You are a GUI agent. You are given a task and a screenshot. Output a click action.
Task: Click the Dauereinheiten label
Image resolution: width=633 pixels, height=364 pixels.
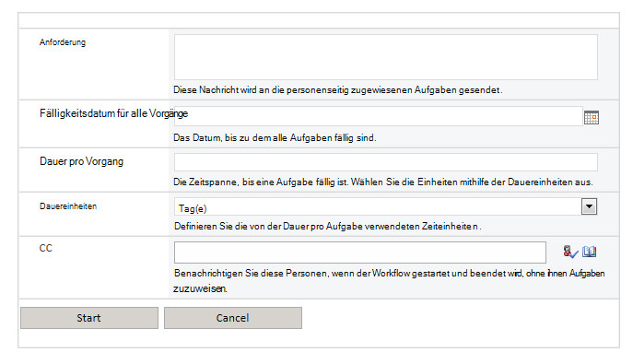tap(68, 206)
